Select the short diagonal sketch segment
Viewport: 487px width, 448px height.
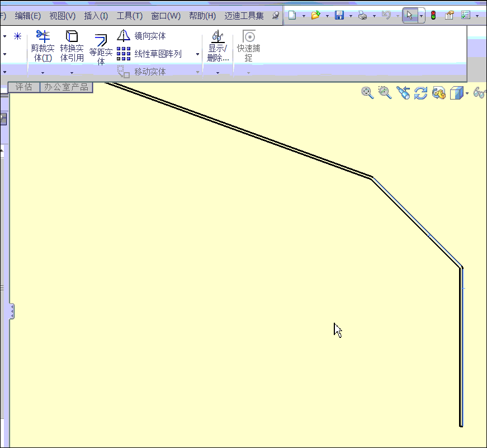point(417,223)
